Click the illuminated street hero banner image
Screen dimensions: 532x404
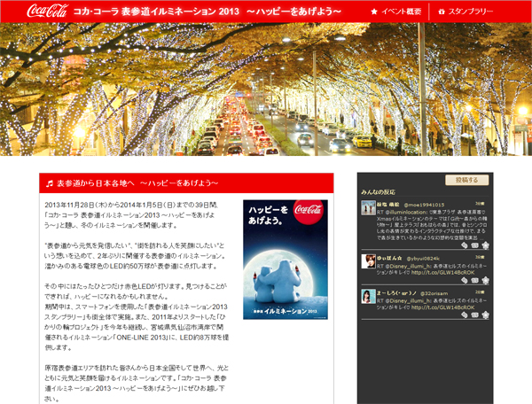click(266, 89)
